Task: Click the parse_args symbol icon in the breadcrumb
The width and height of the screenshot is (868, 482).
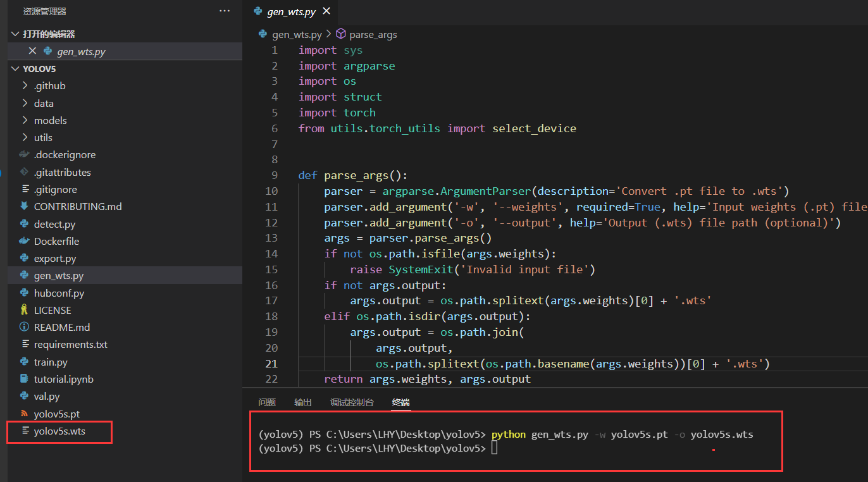Action: tap(341, 34)
